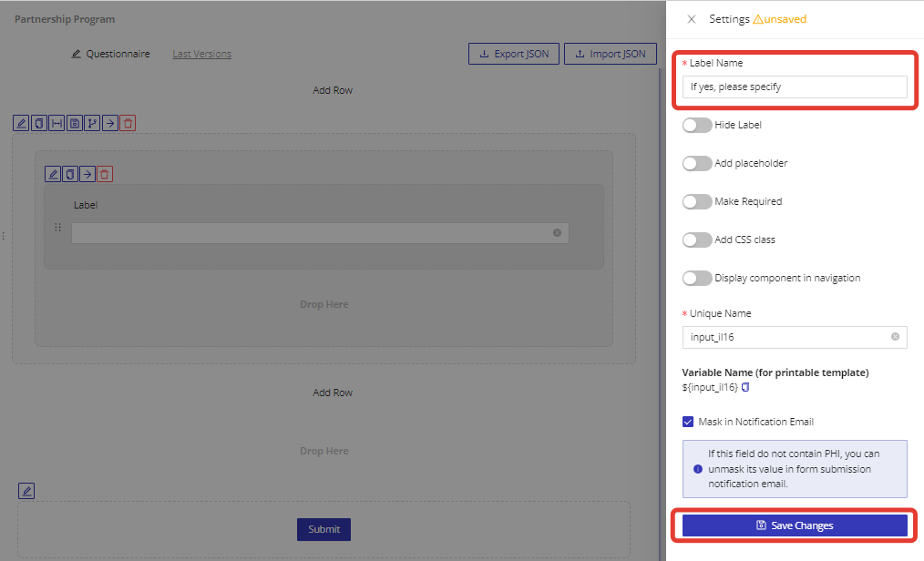
Task: Click into the Label Name input field
Action: 795,87
